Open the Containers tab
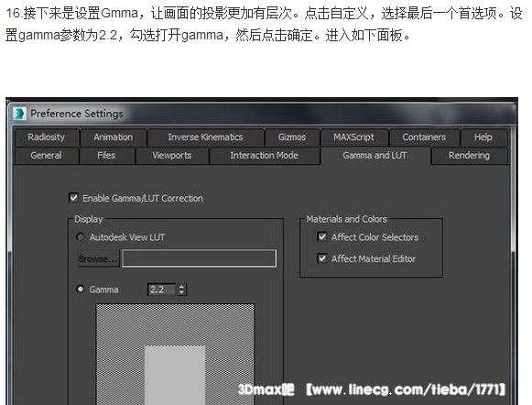The image size is (532, 405). click(x=424, y=137)
